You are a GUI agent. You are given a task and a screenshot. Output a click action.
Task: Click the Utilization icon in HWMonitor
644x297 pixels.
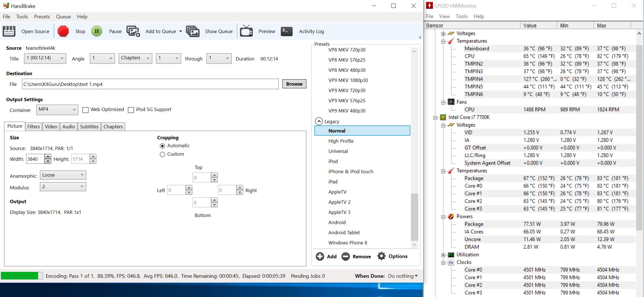[x=451, y=255]
